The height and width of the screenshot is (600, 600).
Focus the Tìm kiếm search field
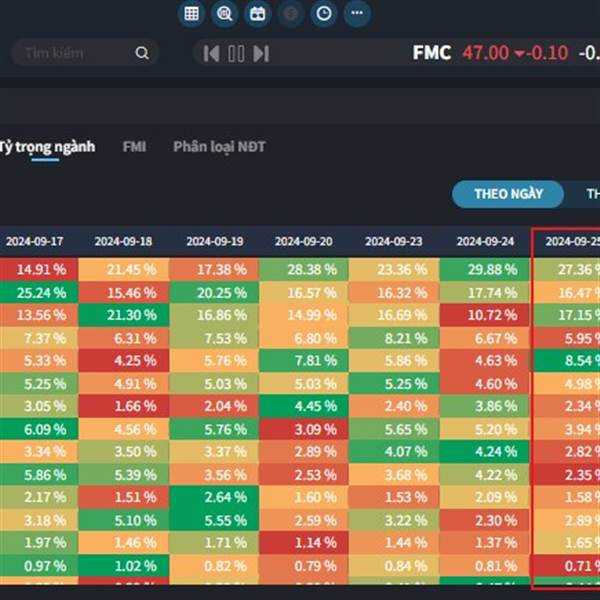pyautogui.click(x=85, y=52)
